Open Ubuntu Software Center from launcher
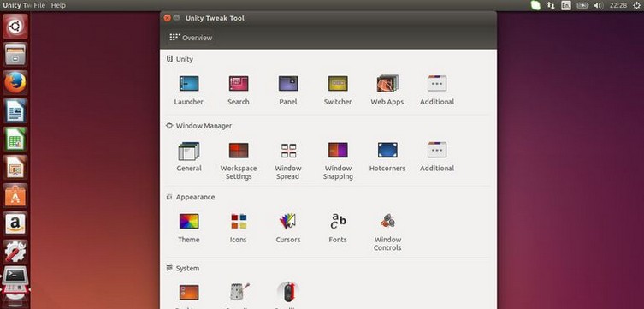The height and width of the screenshot is (309, 644). point(15,196)
